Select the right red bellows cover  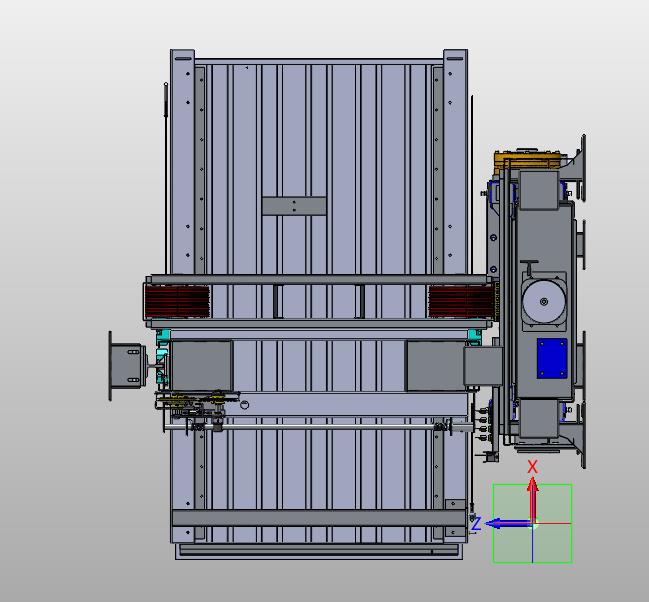[461, 301]
